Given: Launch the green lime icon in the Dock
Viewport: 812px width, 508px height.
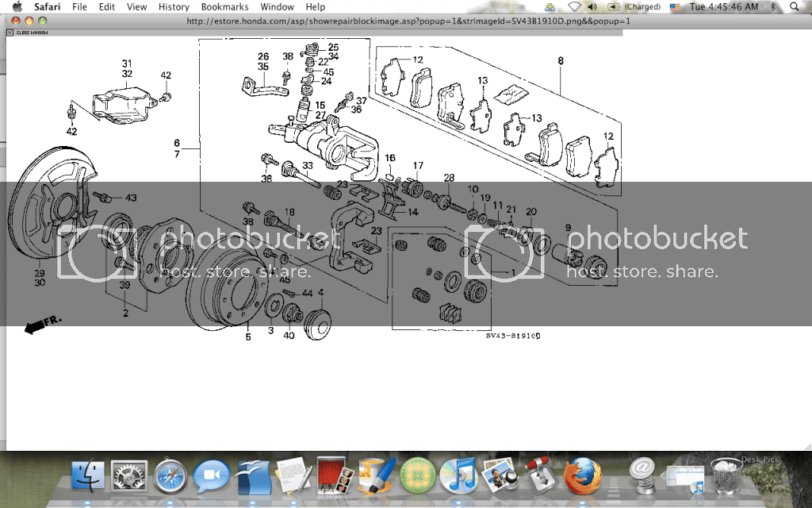Looking at the screenshot, I should (x=417, y=476).
